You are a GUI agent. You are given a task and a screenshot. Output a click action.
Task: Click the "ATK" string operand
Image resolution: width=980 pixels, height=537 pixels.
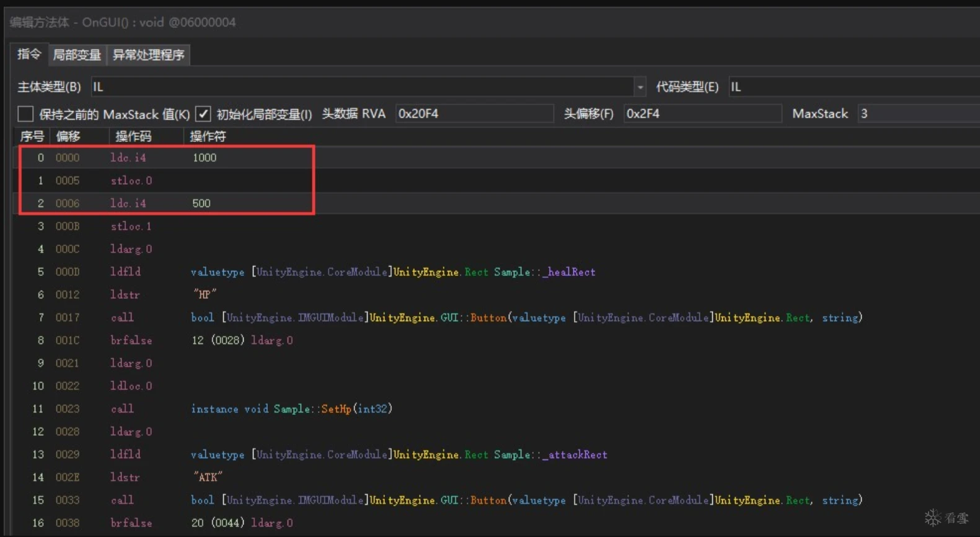point(208,477)
